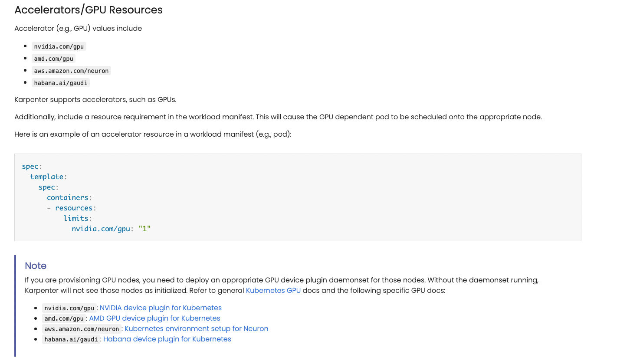This screenshot has height=364, width=617.
Task: Select nvidia.com/gpu in the accelerator values list
Action: tap(59, 46)
